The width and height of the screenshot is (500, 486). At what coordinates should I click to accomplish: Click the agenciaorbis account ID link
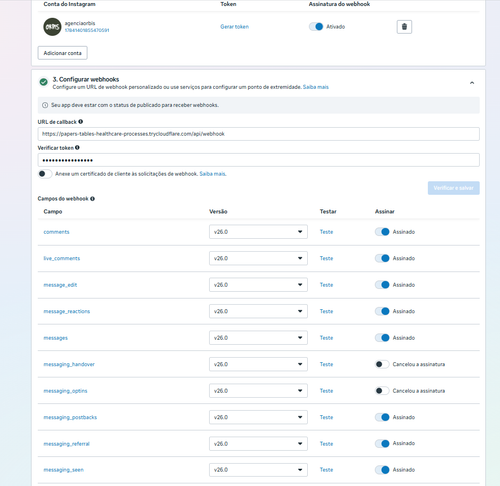(87, 30)
